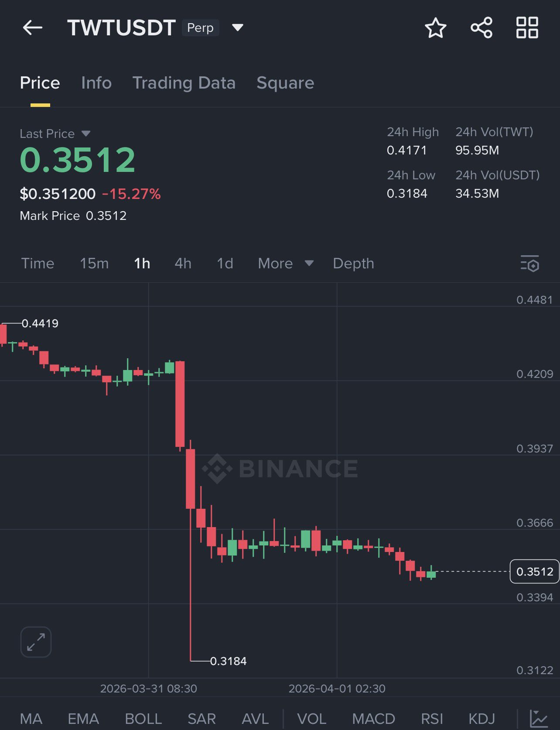
Task: Open the indicator chart icon
Action: pos(539,718)
